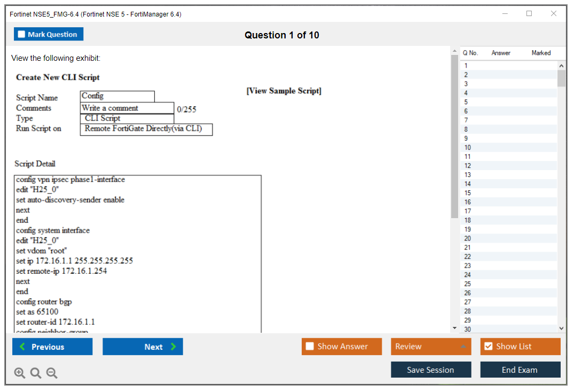
Task: Select question 25 in the list
Action: [468, 284]
